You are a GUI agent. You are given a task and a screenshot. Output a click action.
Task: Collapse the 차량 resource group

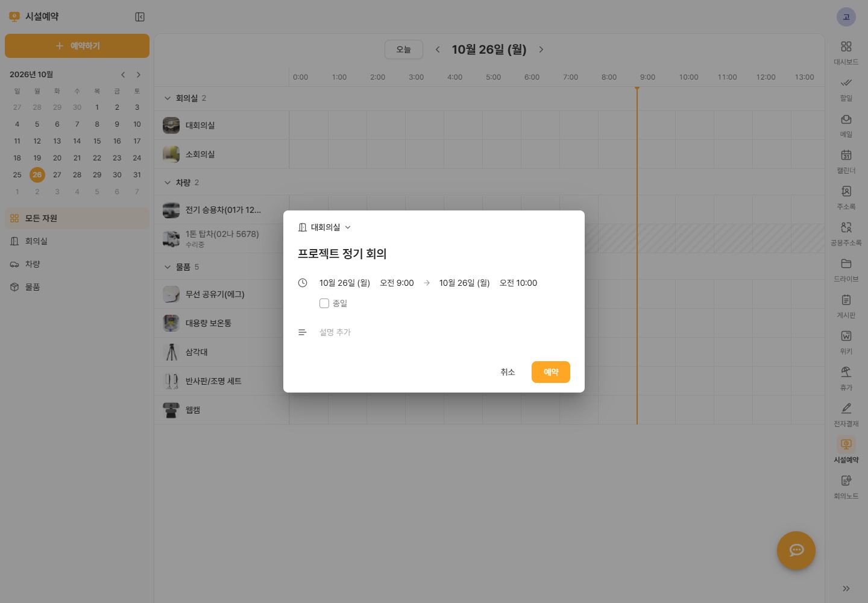pos(168,183)
